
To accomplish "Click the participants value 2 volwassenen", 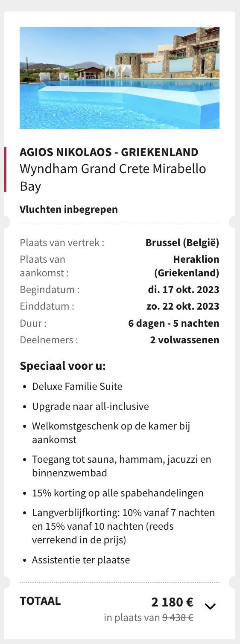I will [x=184, y=340].
